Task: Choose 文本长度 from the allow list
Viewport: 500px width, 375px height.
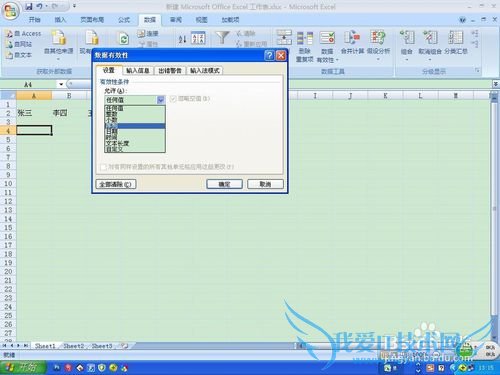Action: [135, 143]
